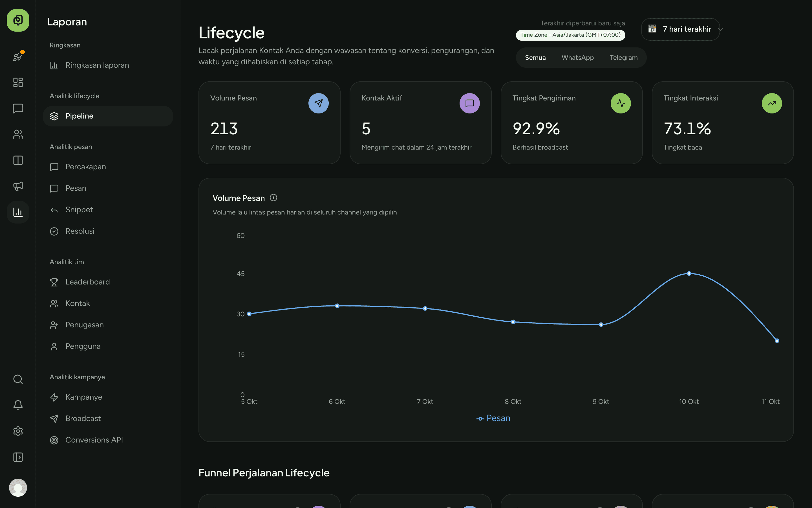Viewport: 812px width, 508px height.
Task: Click the 11 Okt data point on chart
Action: coord(777,341)
